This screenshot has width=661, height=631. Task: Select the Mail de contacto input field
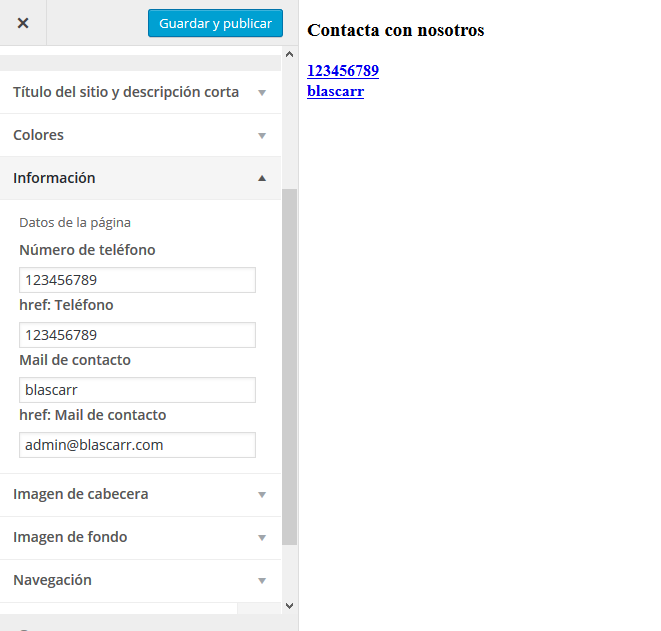137,390
